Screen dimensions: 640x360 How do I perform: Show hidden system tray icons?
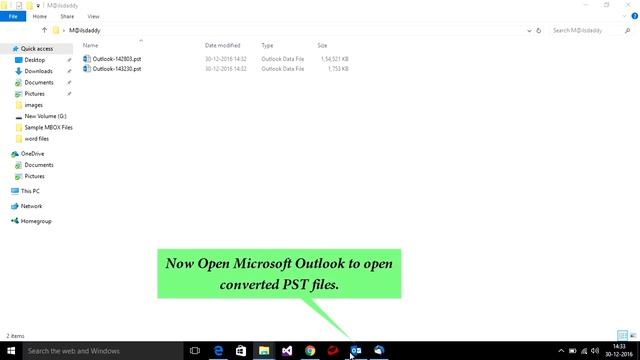coord(561,351)
